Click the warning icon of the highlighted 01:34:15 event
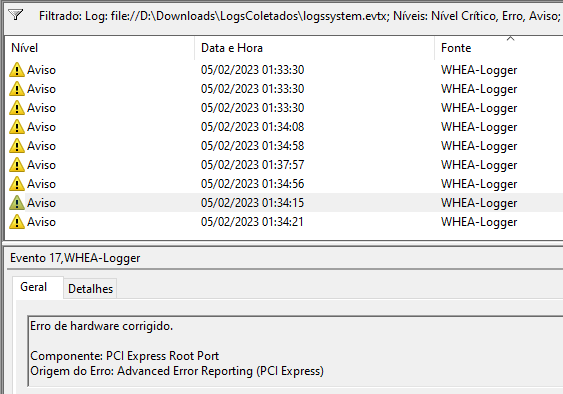 coord(17,203)
